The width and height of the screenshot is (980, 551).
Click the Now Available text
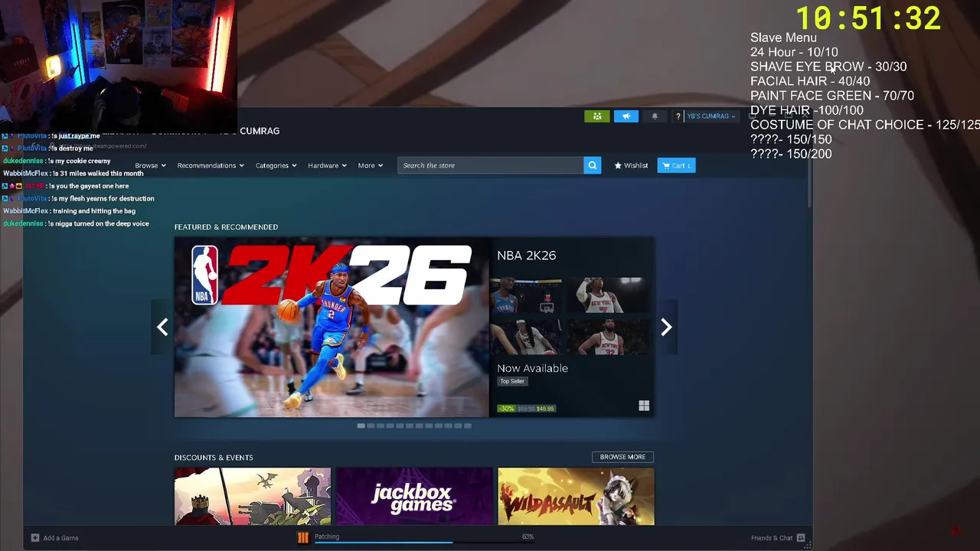pyautogui.click(x=532, y=368)
